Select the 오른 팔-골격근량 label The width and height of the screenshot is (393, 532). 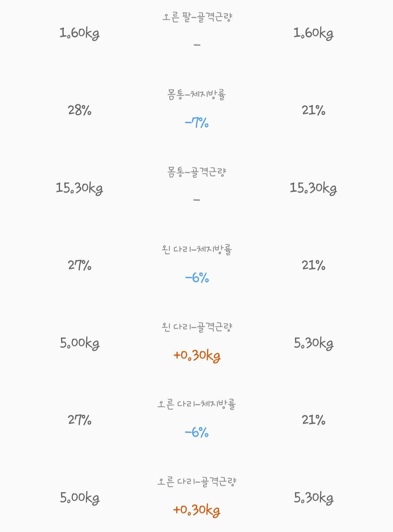click(x=197, y=17)
